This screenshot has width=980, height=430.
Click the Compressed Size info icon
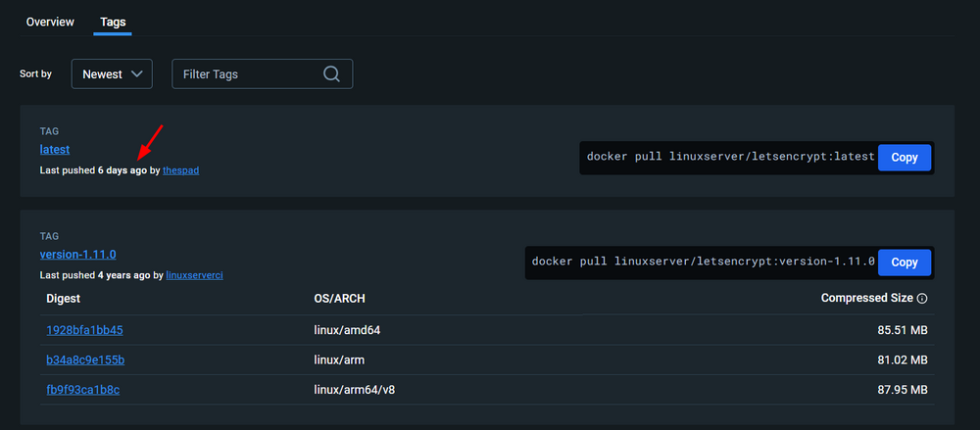point(922,299)
